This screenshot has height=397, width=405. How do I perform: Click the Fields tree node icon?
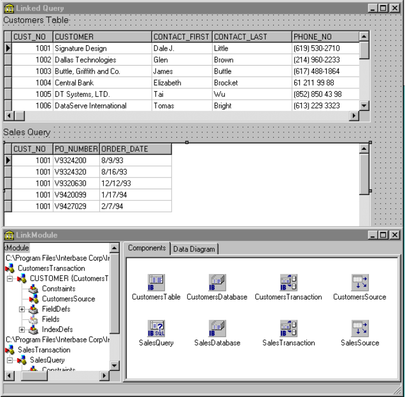point(34,319)
